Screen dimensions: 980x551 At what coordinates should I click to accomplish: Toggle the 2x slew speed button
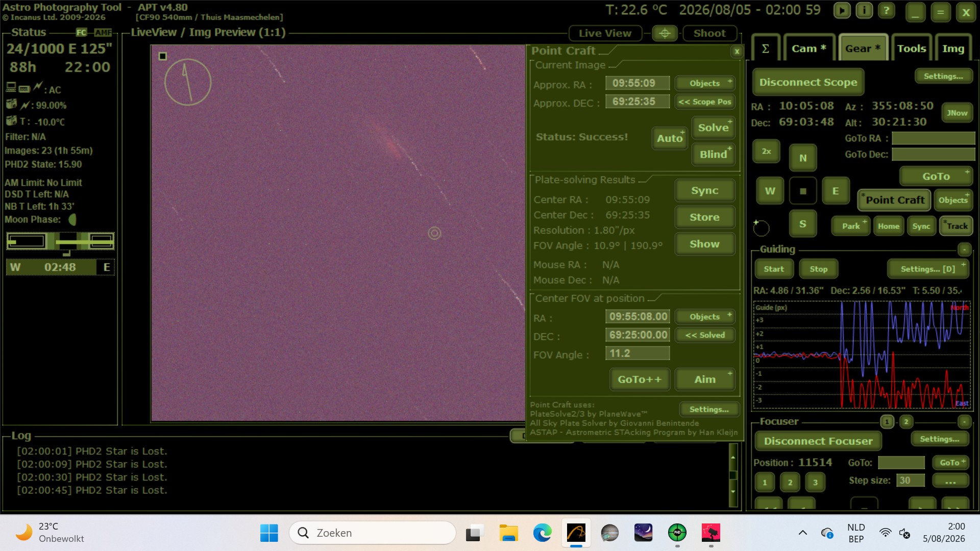[766, 151]
